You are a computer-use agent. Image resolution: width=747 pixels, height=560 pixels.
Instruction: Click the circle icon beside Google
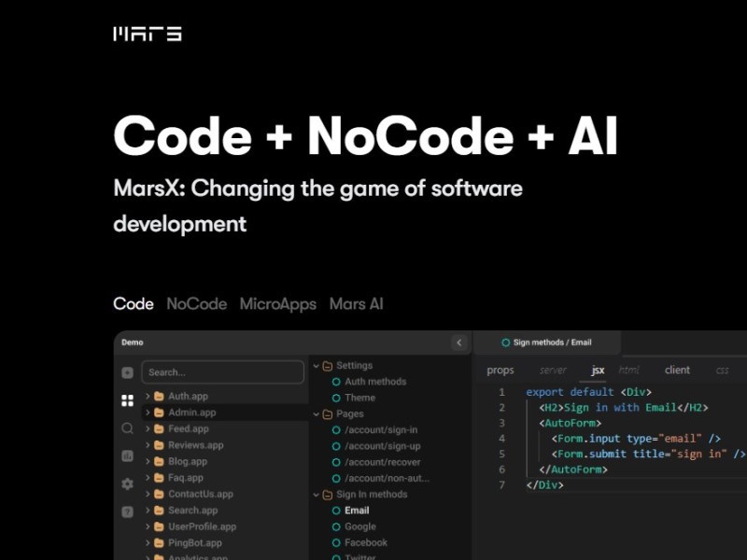tap(336, 526)
